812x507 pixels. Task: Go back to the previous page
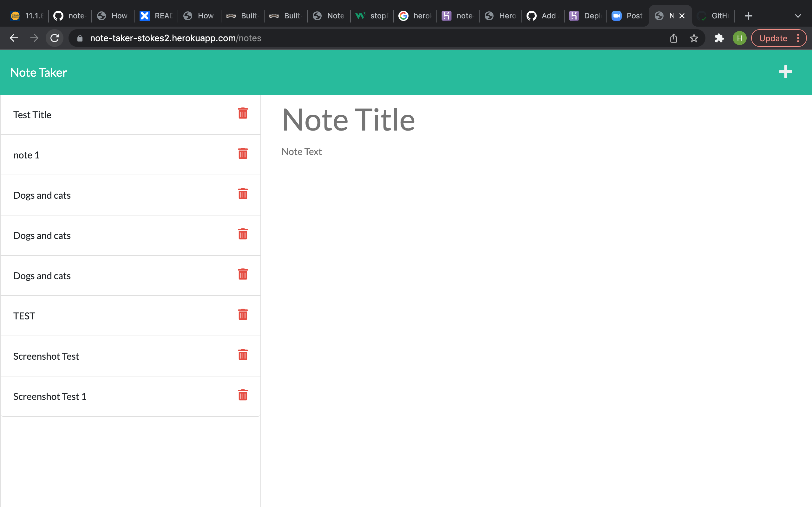14,38
